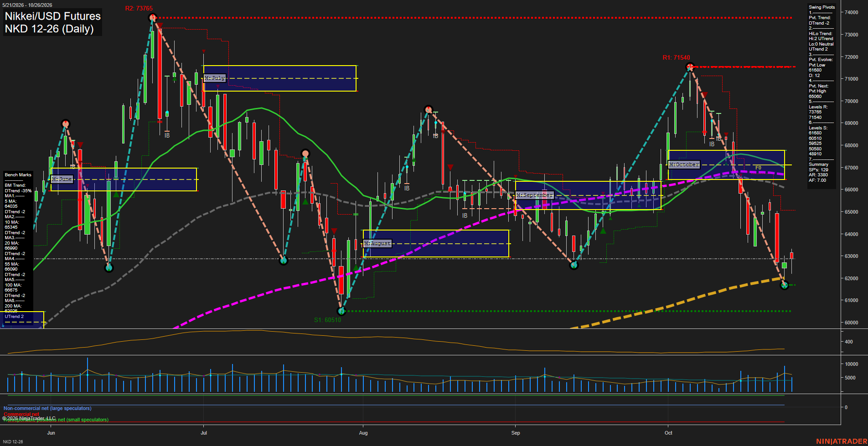
Task: Click '20 MA:' in Bench Marks panel
Action: coord(12,243)
